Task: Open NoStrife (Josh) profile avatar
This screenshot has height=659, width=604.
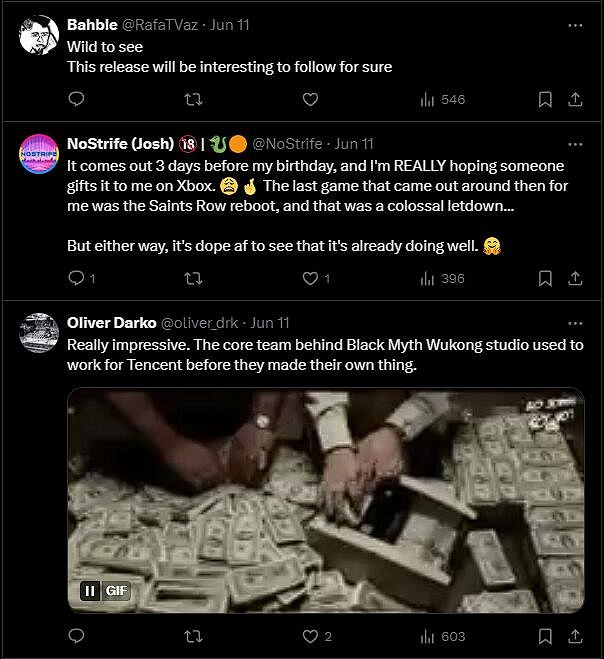Action: [39, 153]
